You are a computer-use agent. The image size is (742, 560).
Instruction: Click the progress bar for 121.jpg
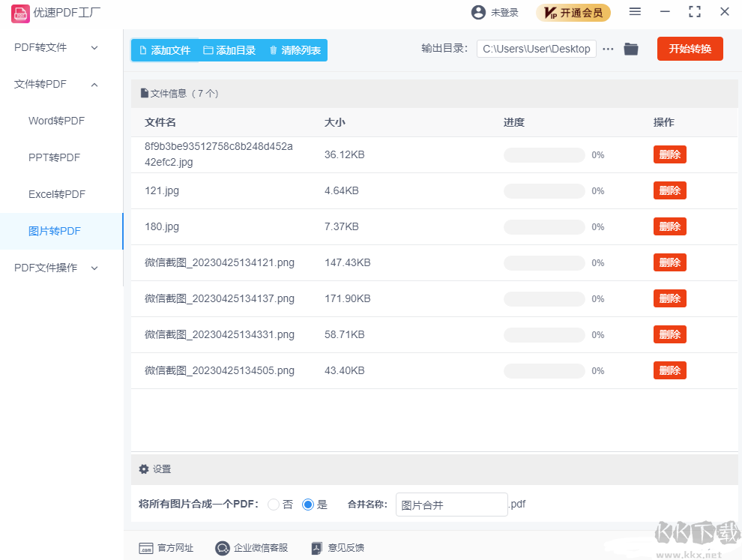click(544, 190)
